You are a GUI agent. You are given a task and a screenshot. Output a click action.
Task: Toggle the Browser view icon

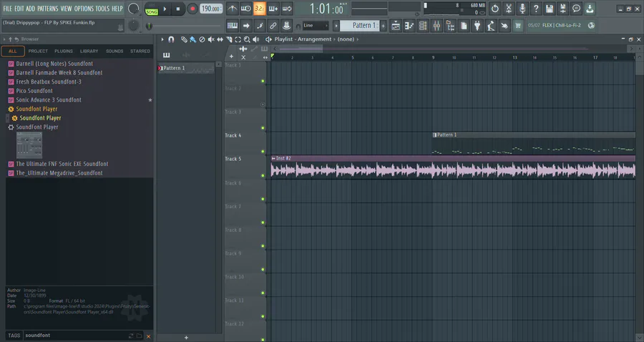450,26
